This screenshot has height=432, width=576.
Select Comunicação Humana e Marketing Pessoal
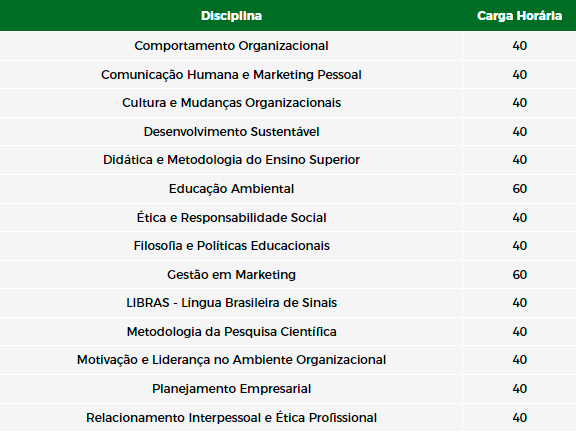click(231, 75)
